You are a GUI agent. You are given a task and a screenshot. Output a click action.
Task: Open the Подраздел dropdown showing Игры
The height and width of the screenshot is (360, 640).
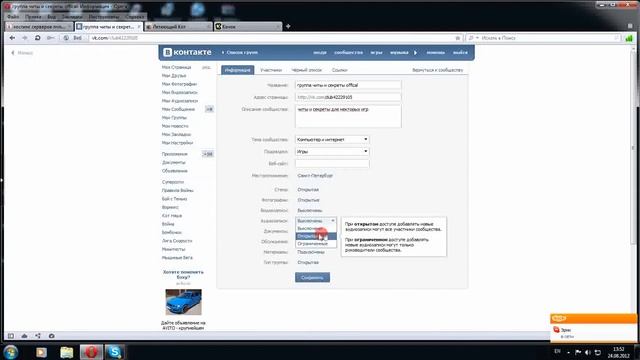click(x=332, y=151)
